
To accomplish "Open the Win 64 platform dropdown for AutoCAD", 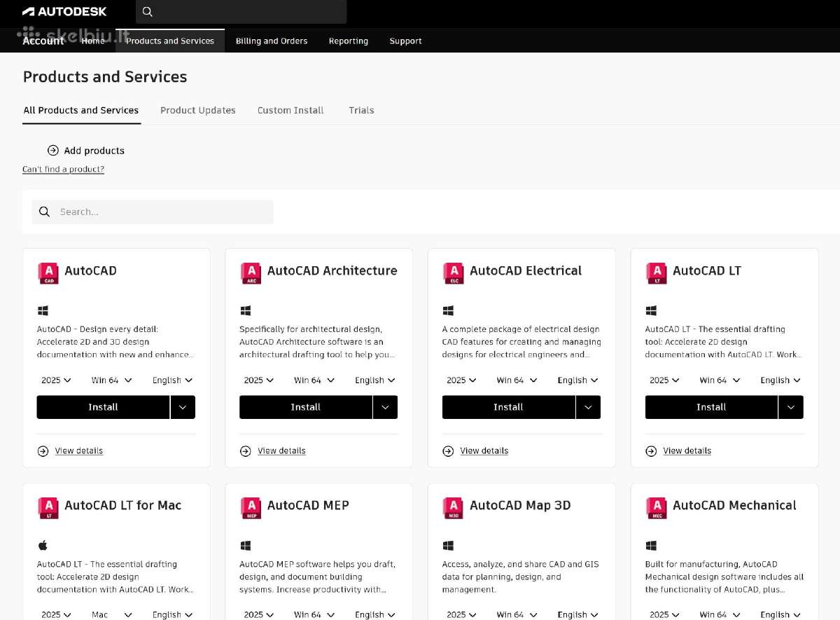I will (x=111, y=380).
